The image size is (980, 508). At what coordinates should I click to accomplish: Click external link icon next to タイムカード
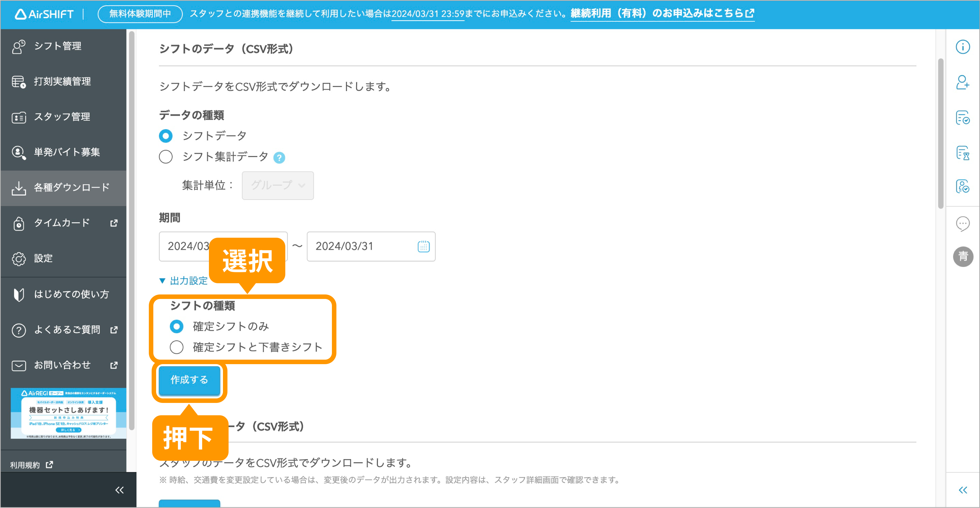[114, 223]
